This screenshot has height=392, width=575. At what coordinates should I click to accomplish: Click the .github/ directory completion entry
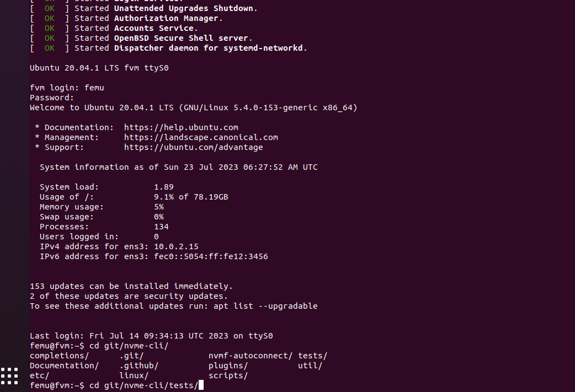(139, 366)
